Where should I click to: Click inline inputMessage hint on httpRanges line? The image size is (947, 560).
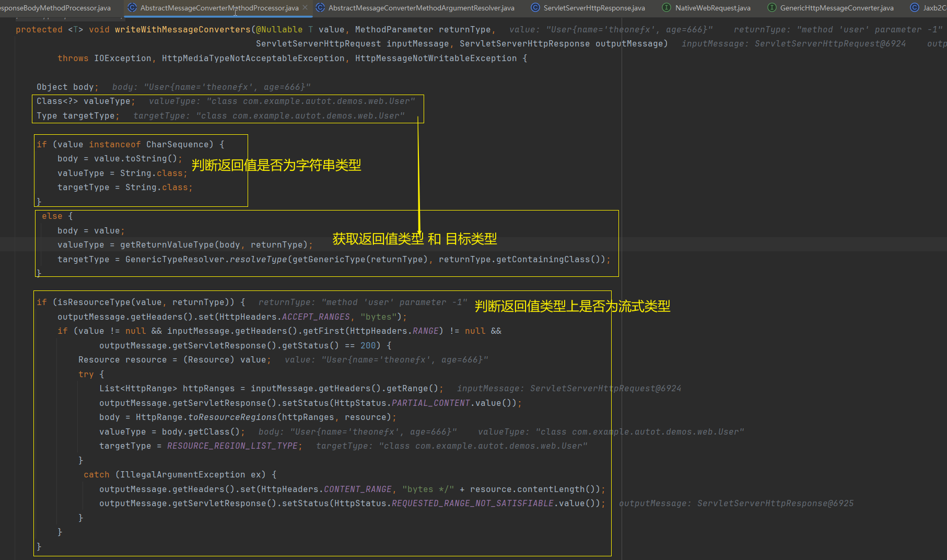pos(569,389)
